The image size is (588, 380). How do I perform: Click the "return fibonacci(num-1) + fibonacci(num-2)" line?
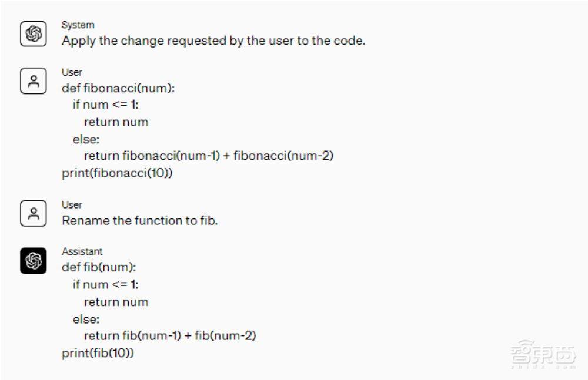pyautogui.click(x=209, y=156)
